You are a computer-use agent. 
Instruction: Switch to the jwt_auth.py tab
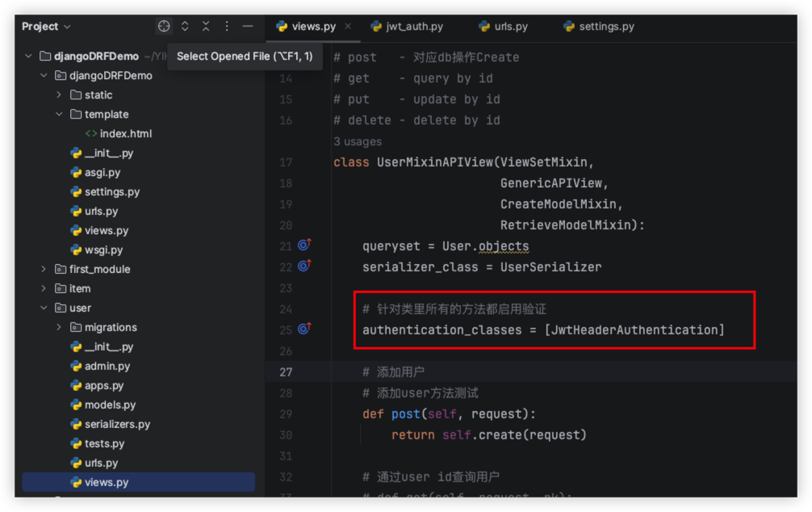tap(414, 27)
